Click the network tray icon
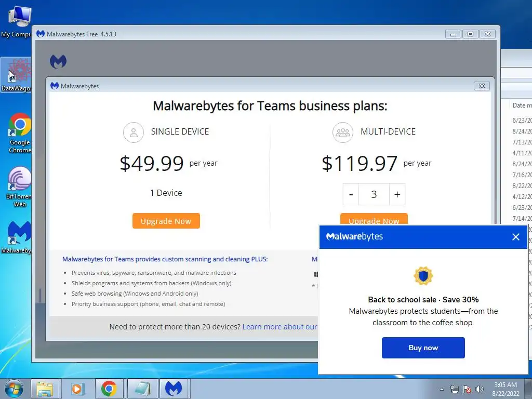This screenshot has height=399, width=532. pyautogui.click(x=454, y=389)
